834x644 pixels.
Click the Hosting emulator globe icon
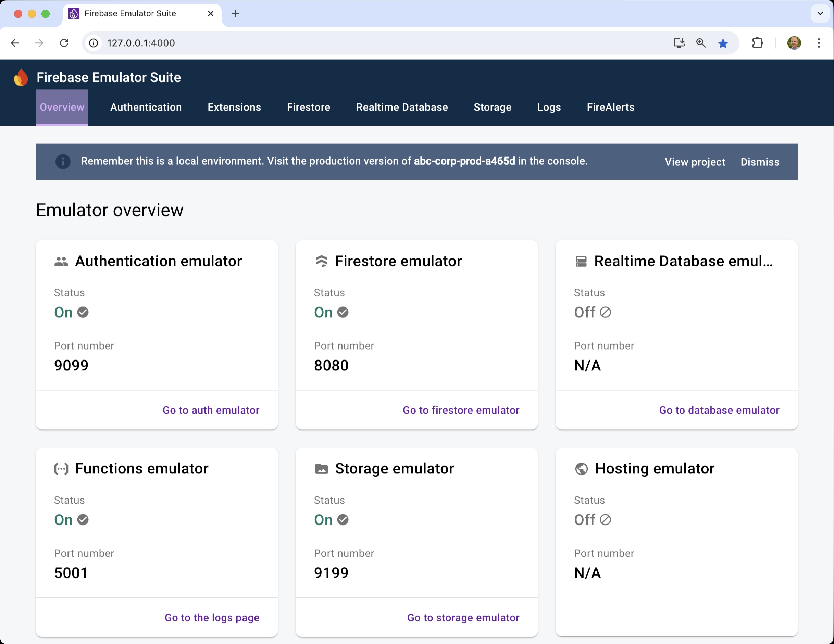point(582,469)
